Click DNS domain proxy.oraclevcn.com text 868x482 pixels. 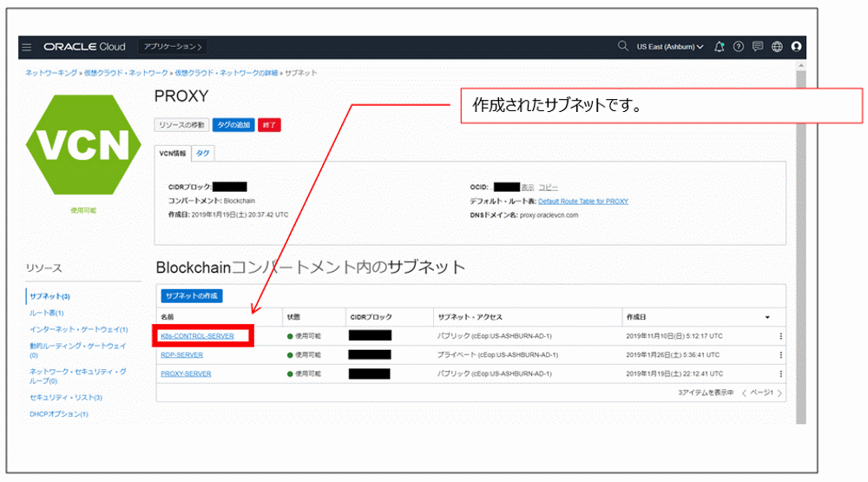pos(549,215)
